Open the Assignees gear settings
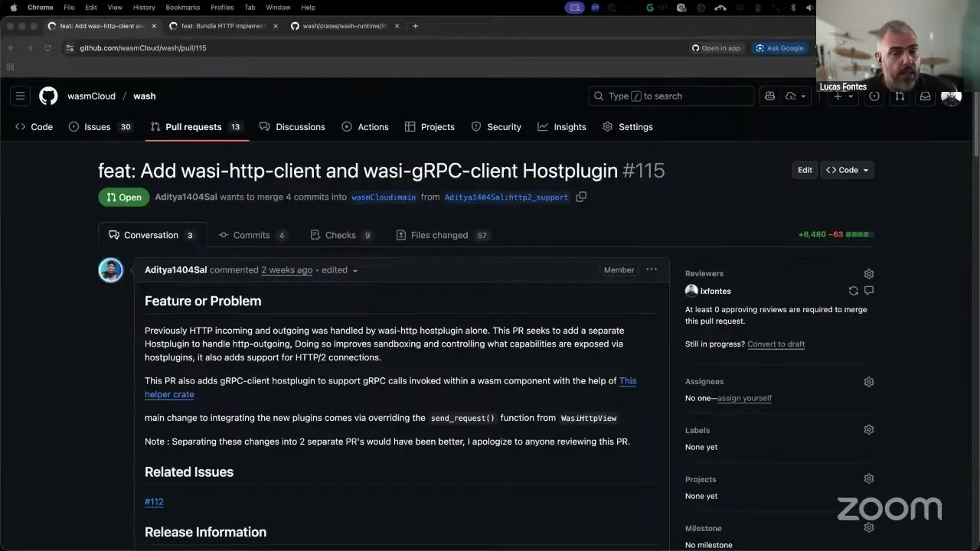This screenshot has width=980, height=551. [x=869, y=382]
